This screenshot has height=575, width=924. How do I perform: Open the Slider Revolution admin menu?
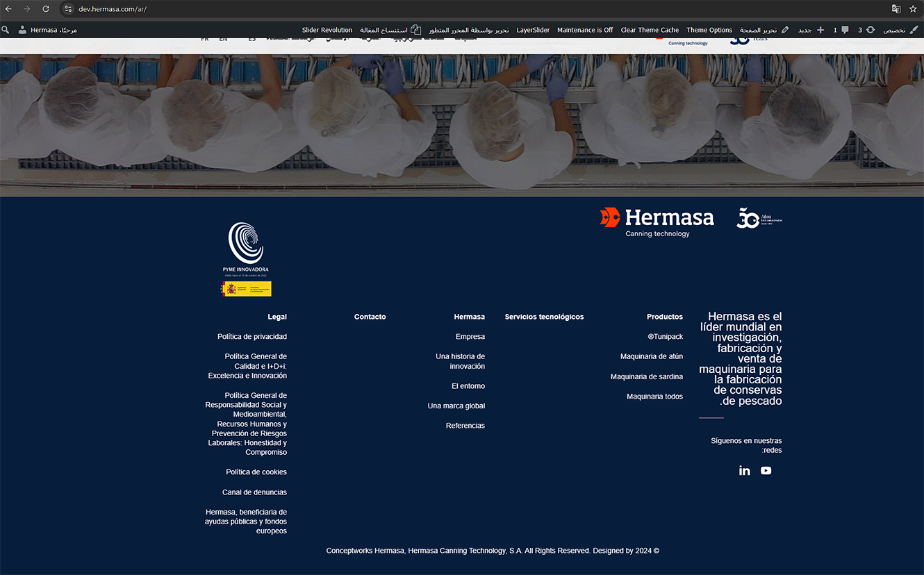(327, 30)
